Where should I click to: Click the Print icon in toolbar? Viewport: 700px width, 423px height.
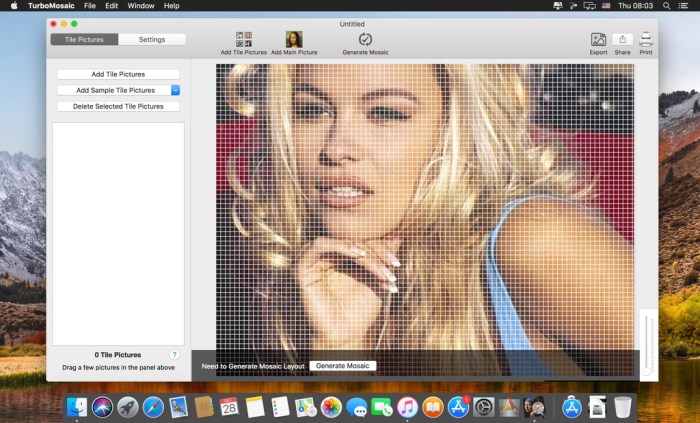tap(646, 40)
